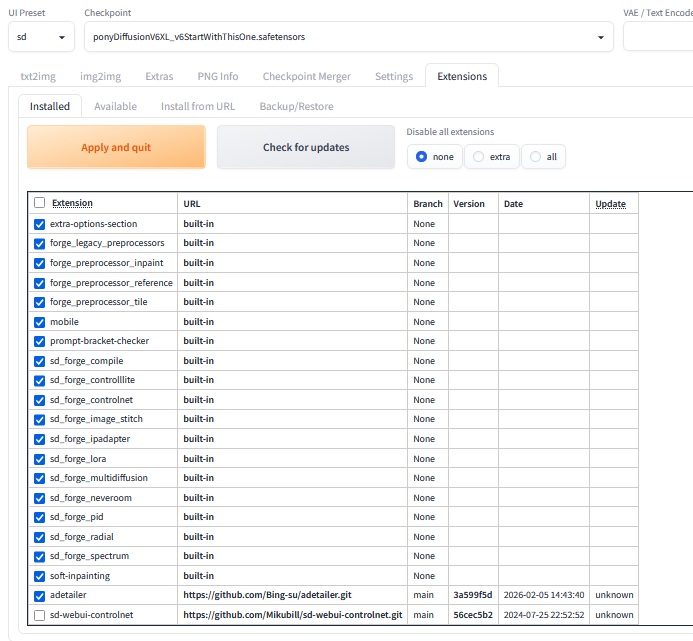The height and width of the screenshot is (641, 693).
Task: Uncheck the forge_legacy_preprocessors extension
Action: point(39,244)
